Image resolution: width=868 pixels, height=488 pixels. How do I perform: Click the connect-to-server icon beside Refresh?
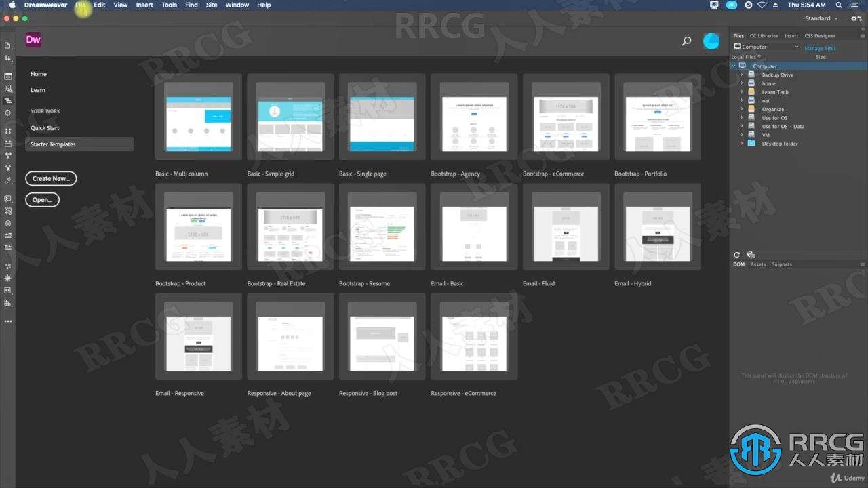[x=751, y=255]
